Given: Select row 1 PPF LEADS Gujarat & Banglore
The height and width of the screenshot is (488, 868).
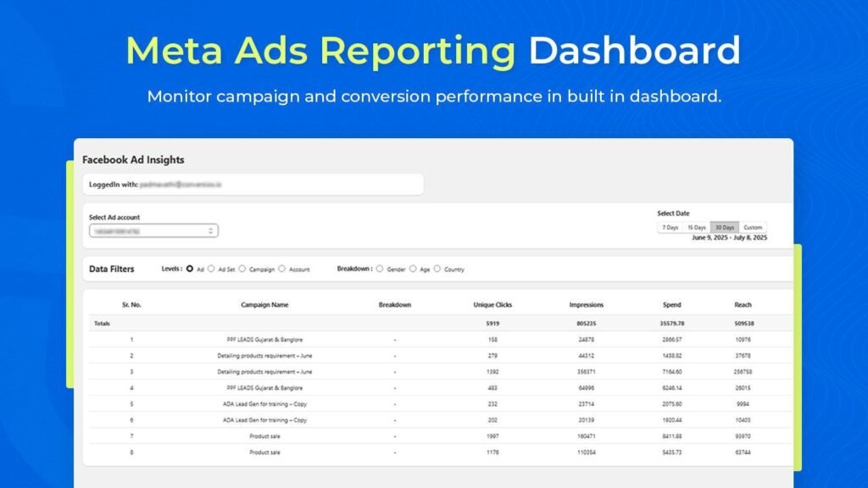Looking at the screenshot, I should [x=440, y=340].
